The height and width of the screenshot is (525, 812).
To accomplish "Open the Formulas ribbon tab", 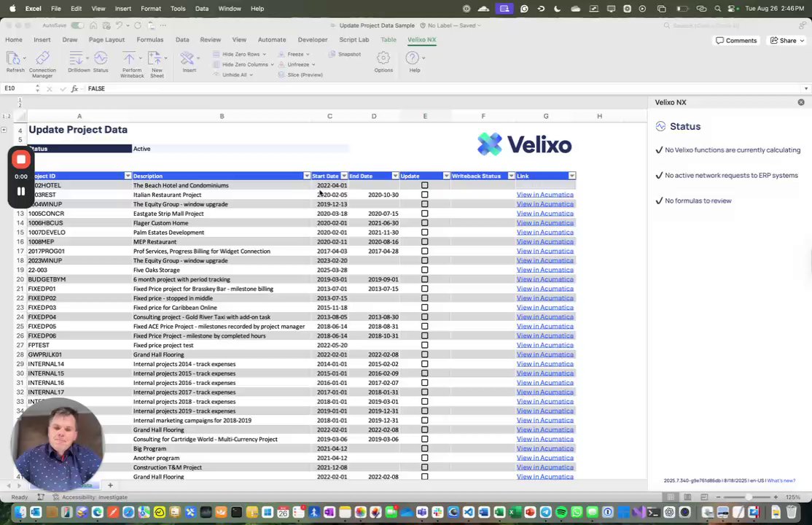I will 149,39.
